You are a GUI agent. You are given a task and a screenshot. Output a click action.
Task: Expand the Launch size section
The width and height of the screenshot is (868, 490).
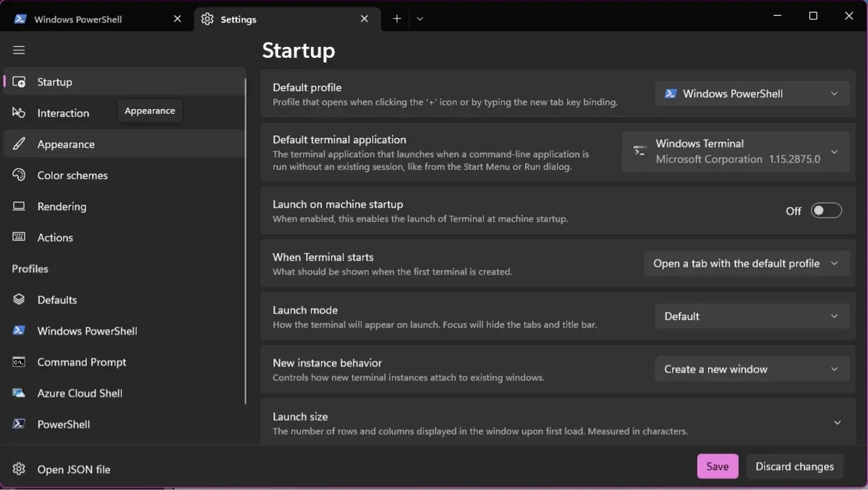click(837, 423)
